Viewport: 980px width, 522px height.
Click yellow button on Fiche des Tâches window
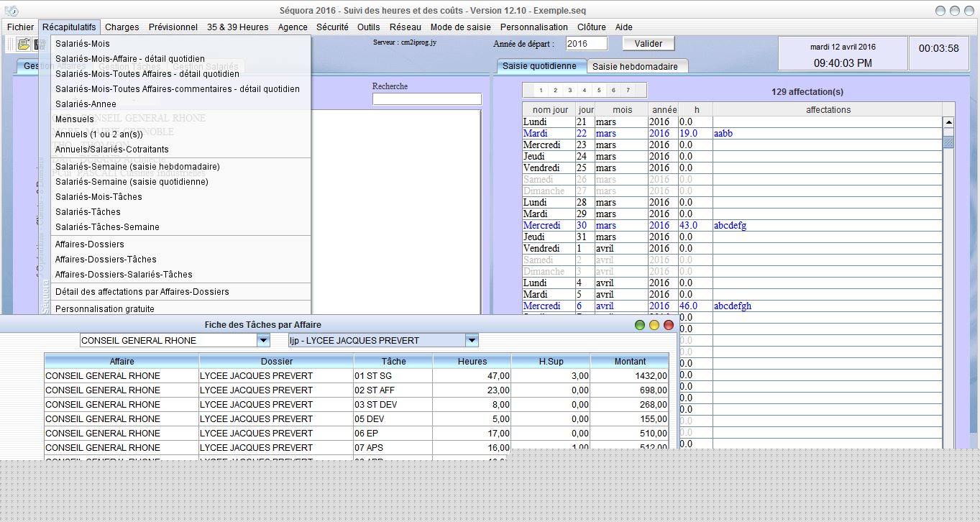(x=654, y=325)
